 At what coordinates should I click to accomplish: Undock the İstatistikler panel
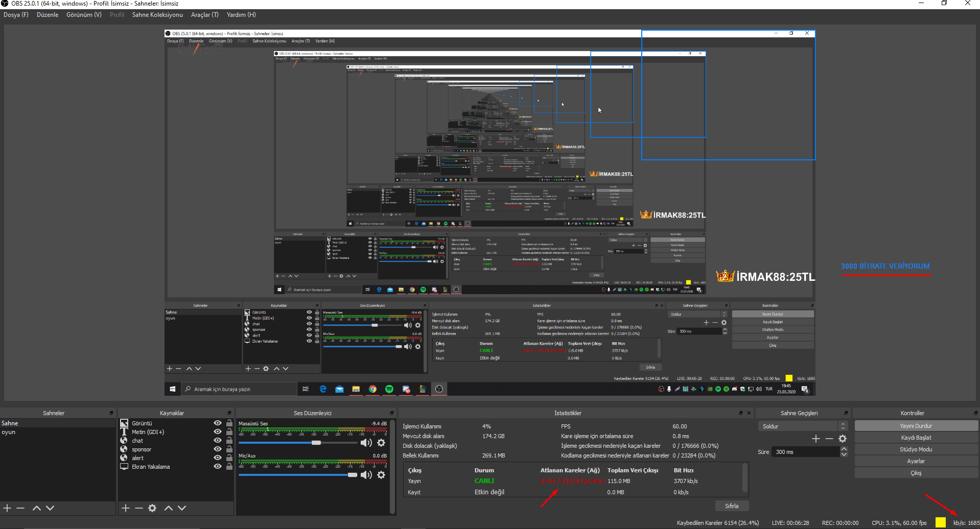click(741, 413)
